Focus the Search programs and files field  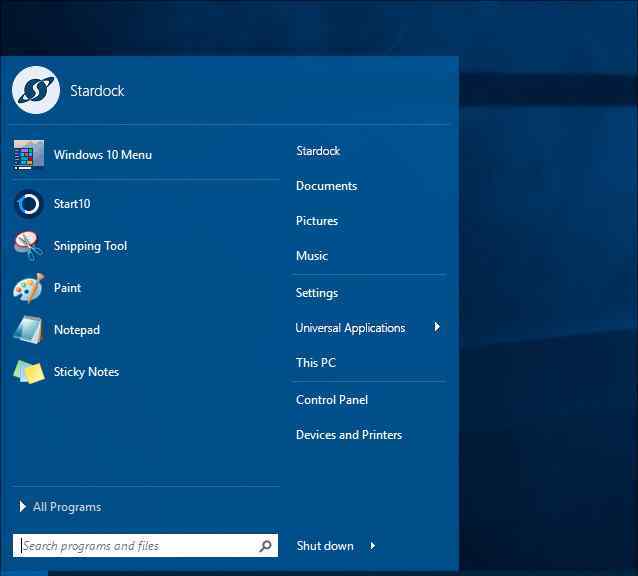(x=145, y=545)
